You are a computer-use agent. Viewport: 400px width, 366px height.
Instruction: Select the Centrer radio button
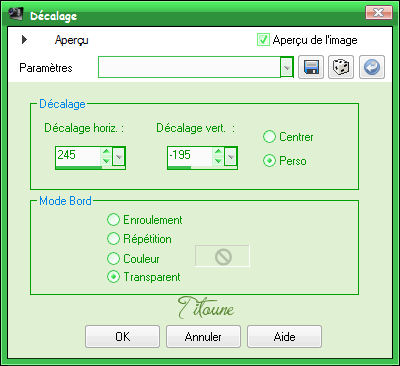[269, 137]
